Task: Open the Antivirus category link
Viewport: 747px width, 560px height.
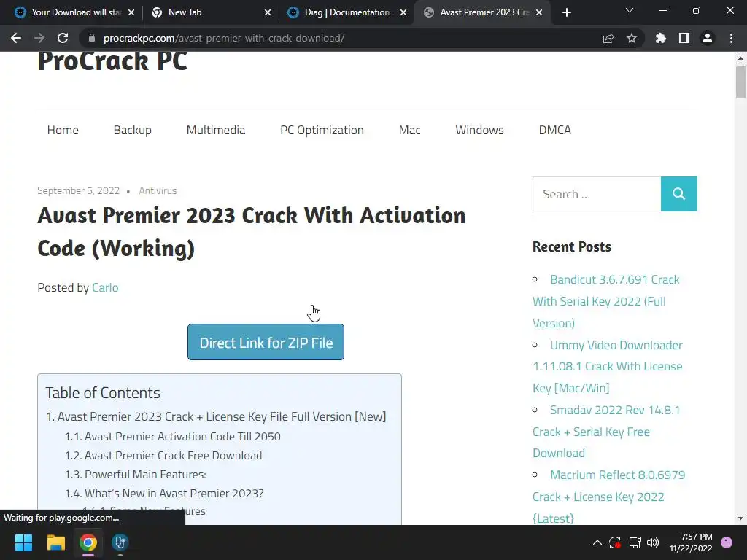Action: coord(158,190)
